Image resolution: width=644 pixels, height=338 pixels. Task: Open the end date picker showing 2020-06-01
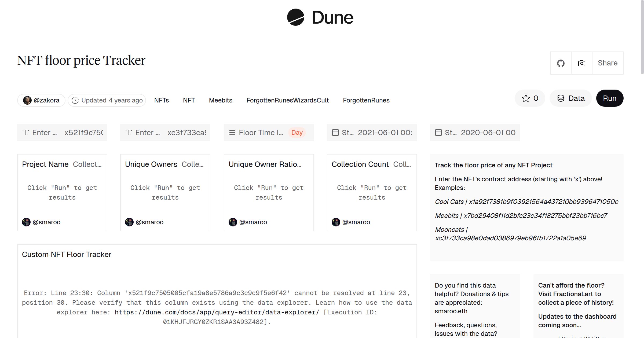[488, 132]
